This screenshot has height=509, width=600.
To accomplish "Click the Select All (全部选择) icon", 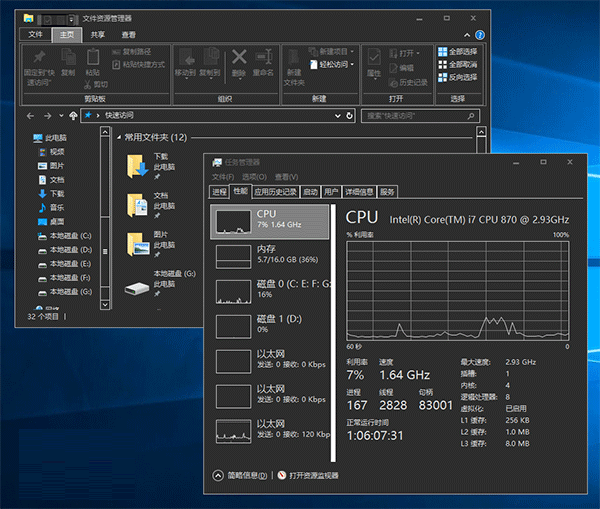I will pyautogui.click(x=441, y=52).
